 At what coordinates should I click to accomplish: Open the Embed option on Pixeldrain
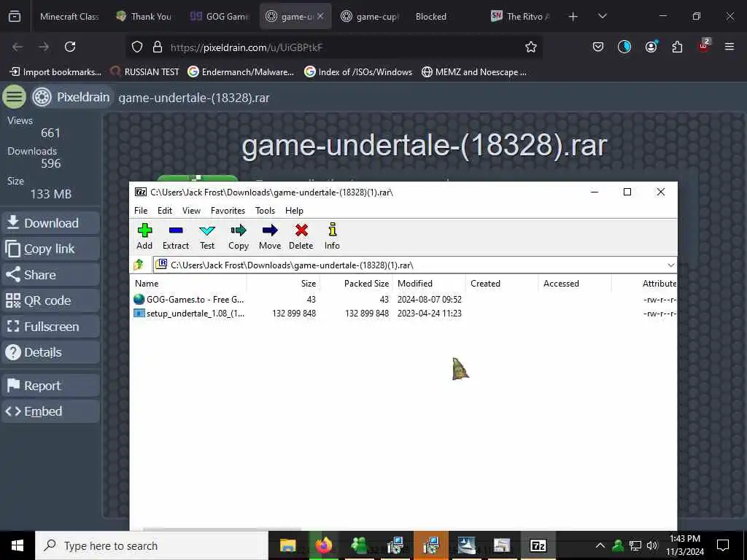click(x=51, y=411)
